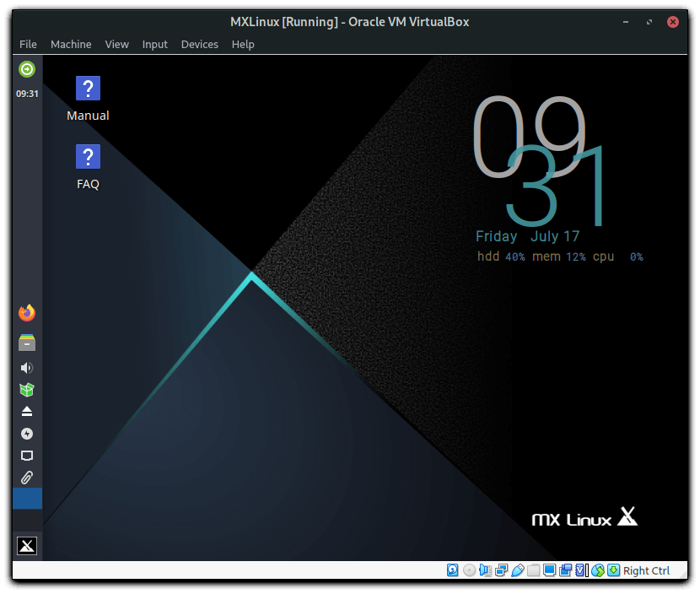This screenshot has width=700, height=594.
Task: Open the green package updater icon
Action: click(27, 390)
